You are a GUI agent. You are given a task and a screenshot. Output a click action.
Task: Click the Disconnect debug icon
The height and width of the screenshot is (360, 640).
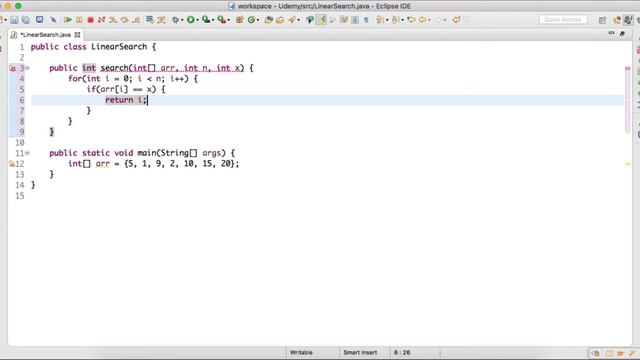pyautogui.click(x=101, y=20)
